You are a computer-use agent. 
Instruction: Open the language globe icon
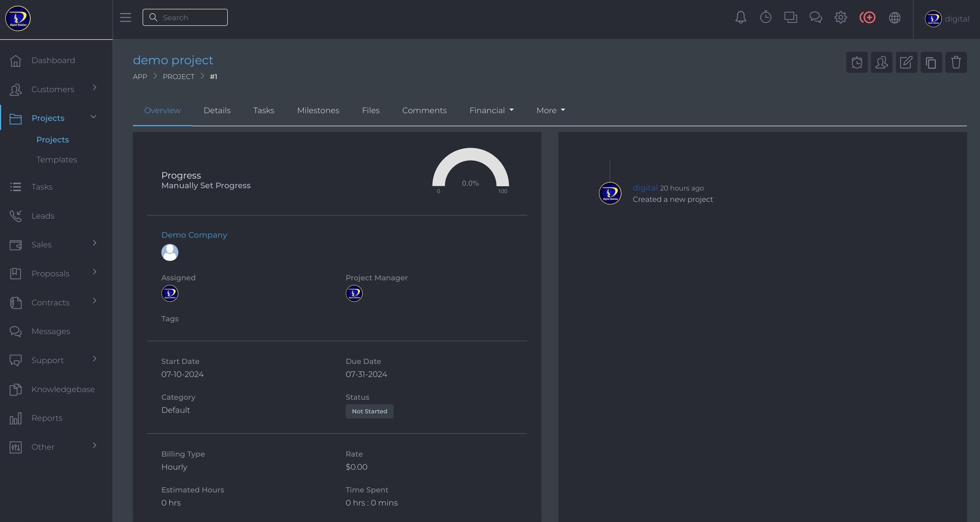point(894,18)
